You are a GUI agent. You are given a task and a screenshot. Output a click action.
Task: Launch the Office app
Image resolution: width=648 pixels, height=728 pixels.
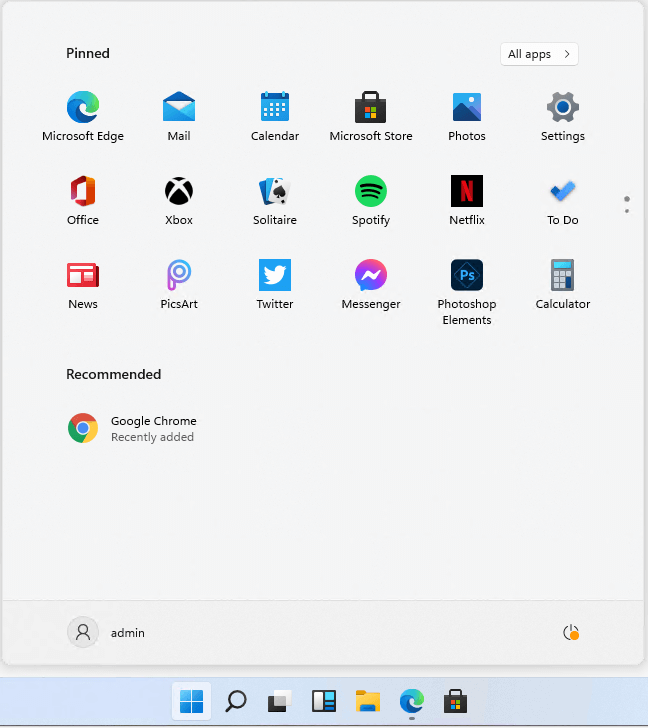click(83, 200)
